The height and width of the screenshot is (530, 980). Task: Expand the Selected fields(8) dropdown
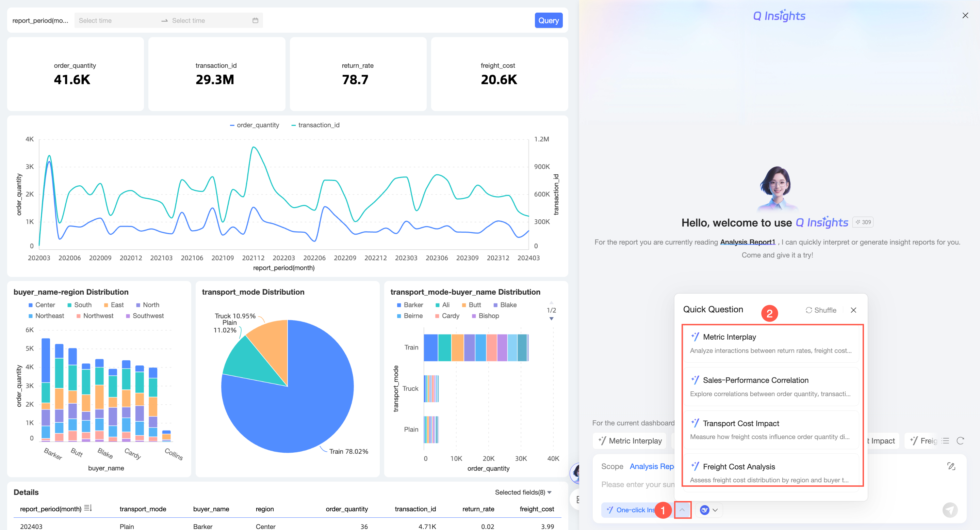pyautogui.click(x=523, y=492)
